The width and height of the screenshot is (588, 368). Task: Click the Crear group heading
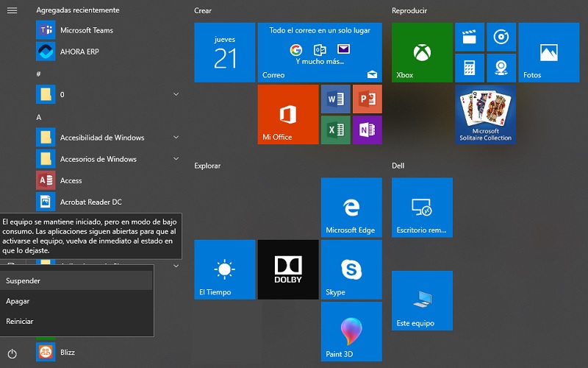(203, 11)
